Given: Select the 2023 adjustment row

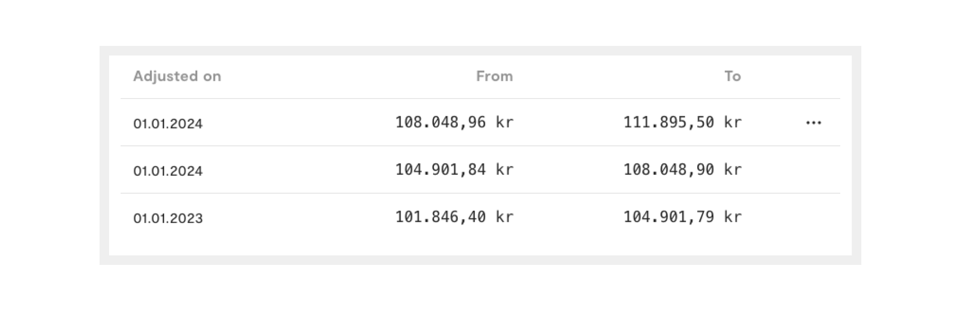Looking at the screenshot, I should [480, 217].
